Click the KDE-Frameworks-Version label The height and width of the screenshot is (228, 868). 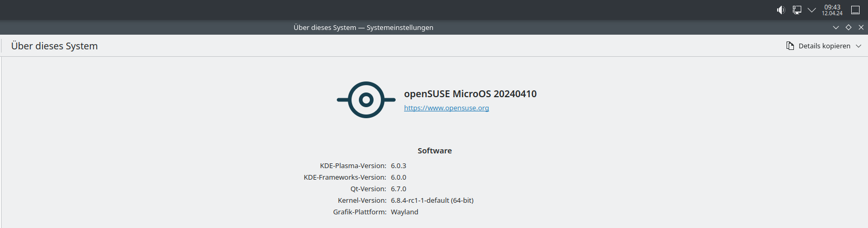pyautogui.click(x=345, y=177)
